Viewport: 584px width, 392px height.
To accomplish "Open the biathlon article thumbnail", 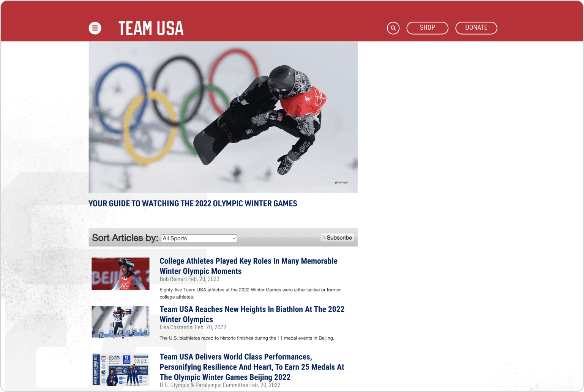I will coord(120,322).
